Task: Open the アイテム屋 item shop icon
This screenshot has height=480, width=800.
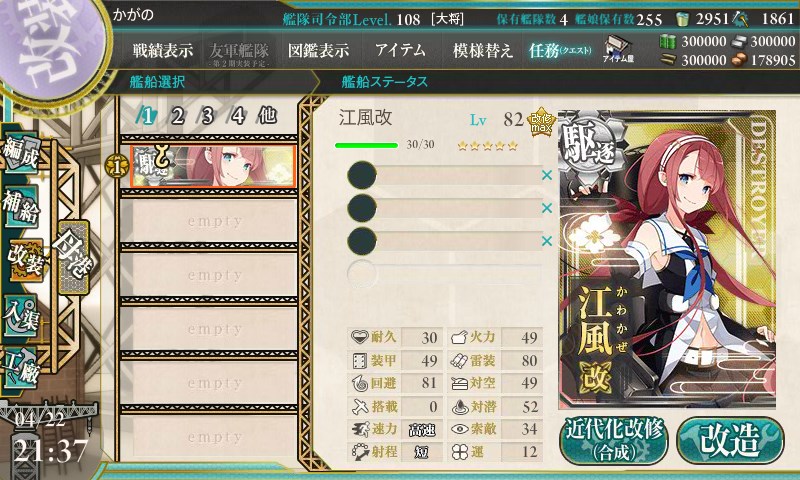Action: coord(617,50)
